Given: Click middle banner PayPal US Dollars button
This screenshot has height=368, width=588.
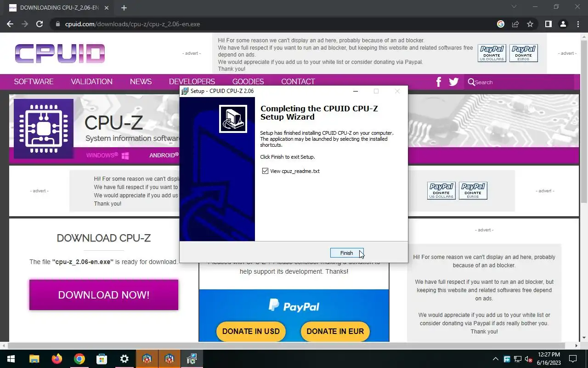Looking at the screenshot, I should point(441,190).
